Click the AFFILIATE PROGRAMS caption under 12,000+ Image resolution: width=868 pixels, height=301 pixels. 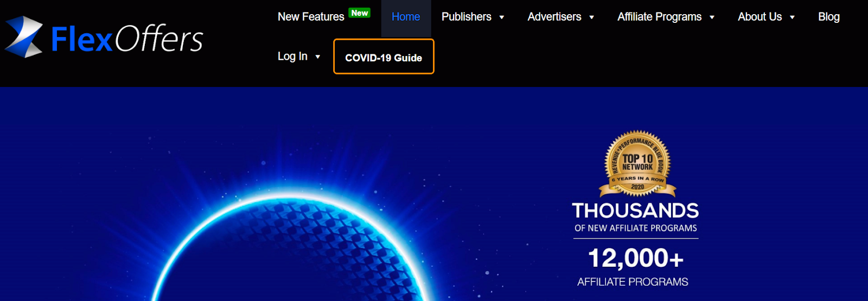click(x=633, y=282)
